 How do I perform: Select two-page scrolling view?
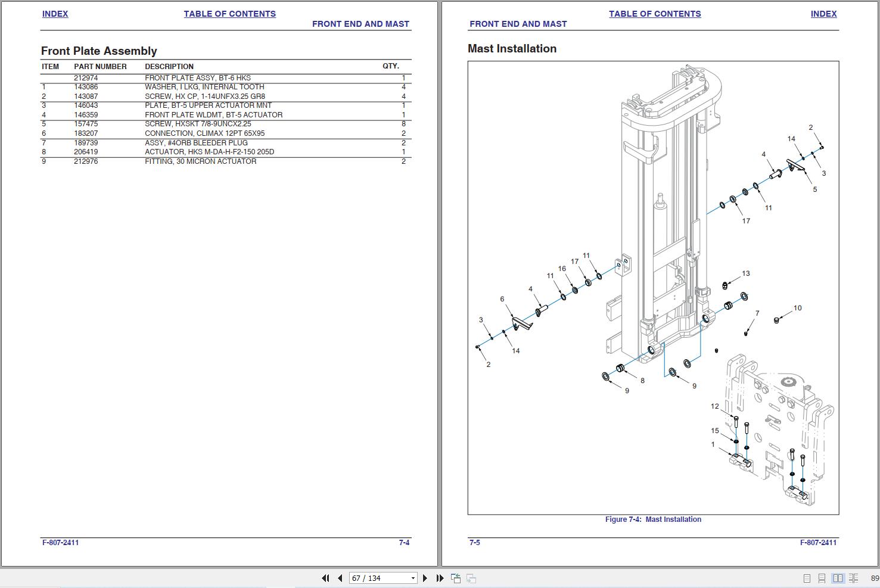[854, 578]
